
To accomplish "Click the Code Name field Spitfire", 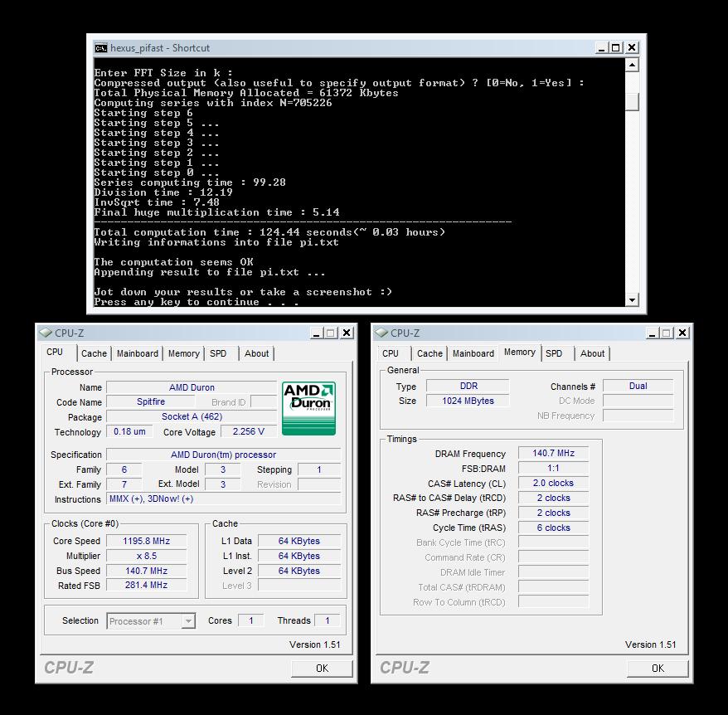I will point(151,401).
